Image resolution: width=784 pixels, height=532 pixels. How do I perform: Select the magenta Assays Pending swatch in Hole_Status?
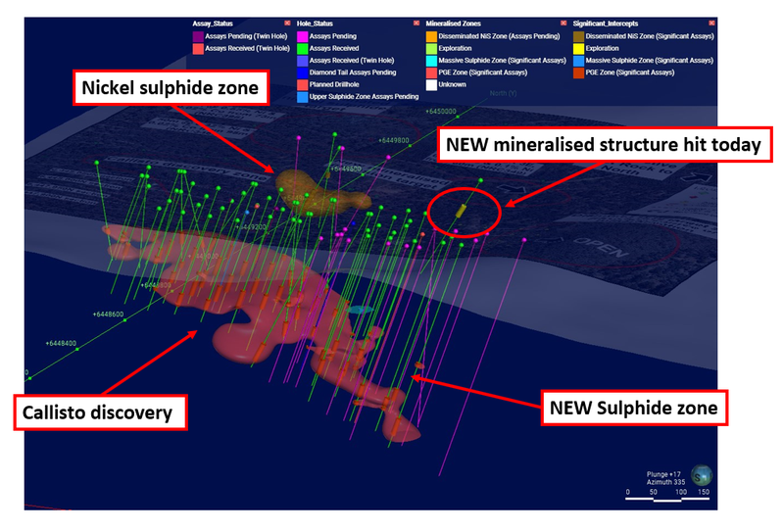pyautogui.click(x=302, y=36)
